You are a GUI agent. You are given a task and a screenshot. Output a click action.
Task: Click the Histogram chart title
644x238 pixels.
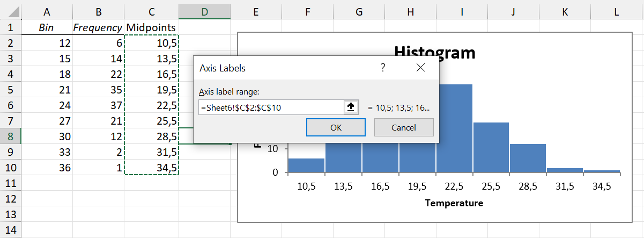coord(434,52)
